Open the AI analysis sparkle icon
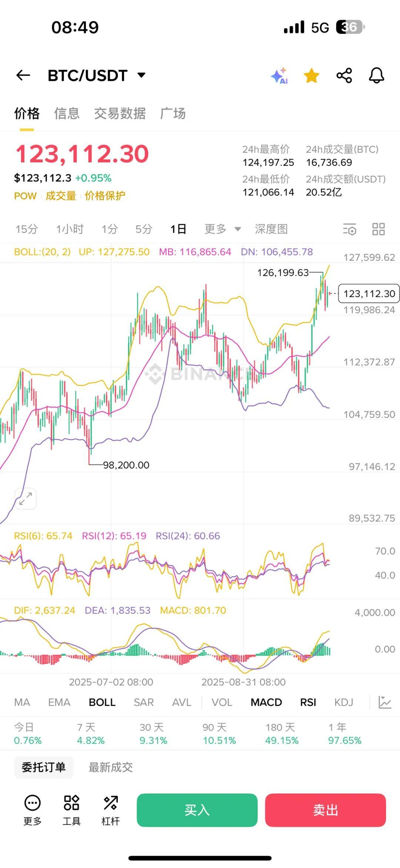The image size is (400, 868). pos(279,76)
